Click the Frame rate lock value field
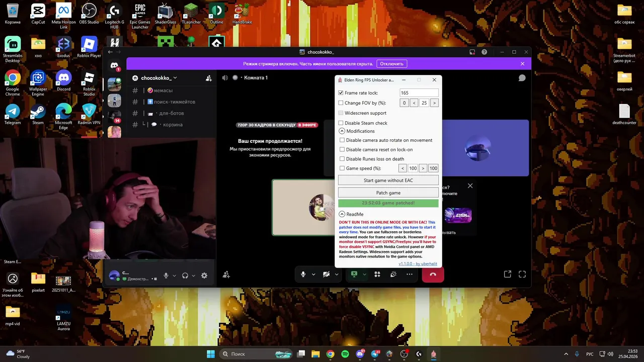This screenshot has width=644, height=362. [419, 93]
